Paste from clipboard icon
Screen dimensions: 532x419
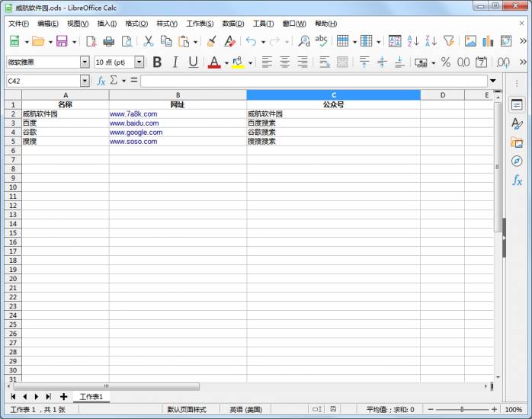pyautogui.click(x=184, y=41)
